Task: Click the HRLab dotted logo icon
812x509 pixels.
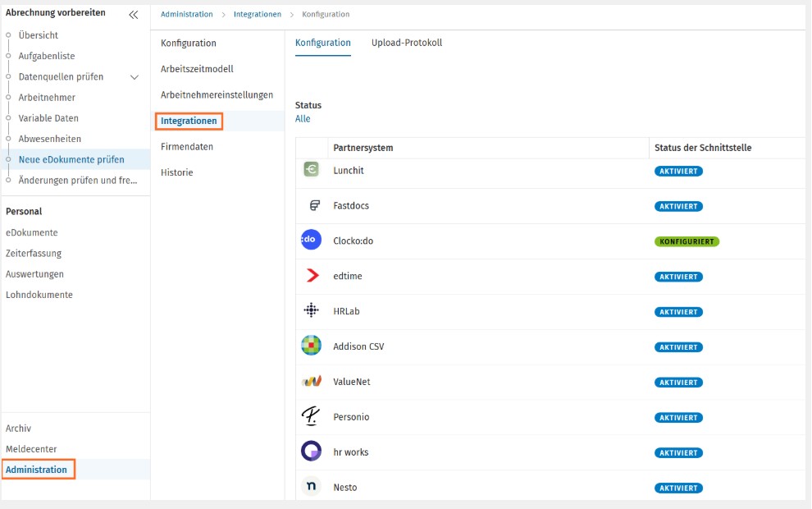Action: [311, 310]
